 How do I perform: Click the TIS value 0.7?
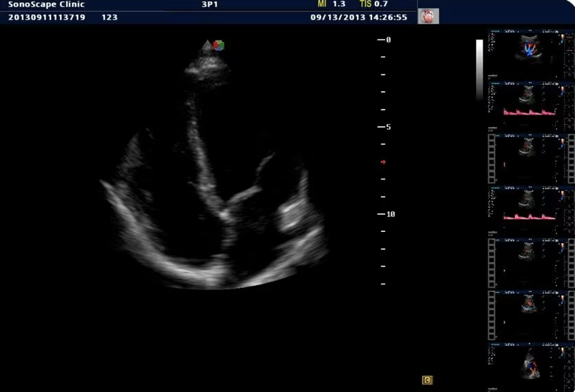381,4
